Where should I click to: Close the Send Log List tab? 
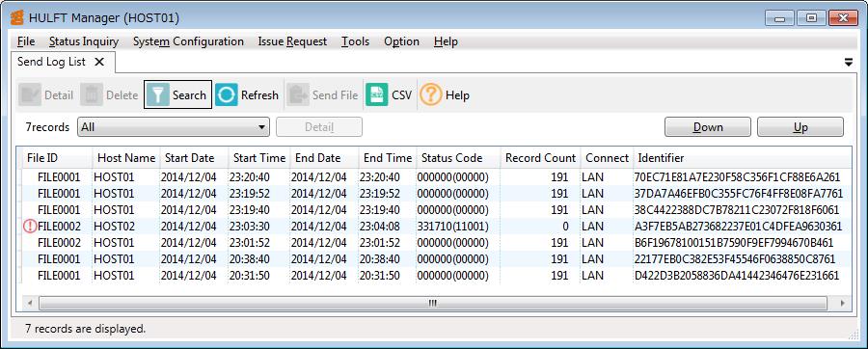99,62
